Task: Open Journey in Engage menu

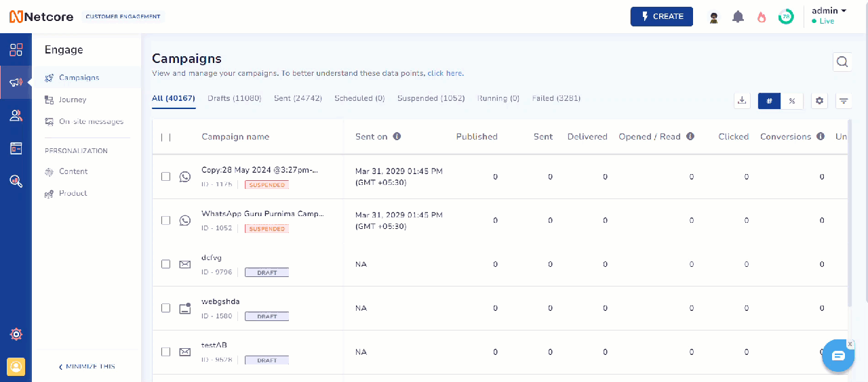Action: click(73, 100)
